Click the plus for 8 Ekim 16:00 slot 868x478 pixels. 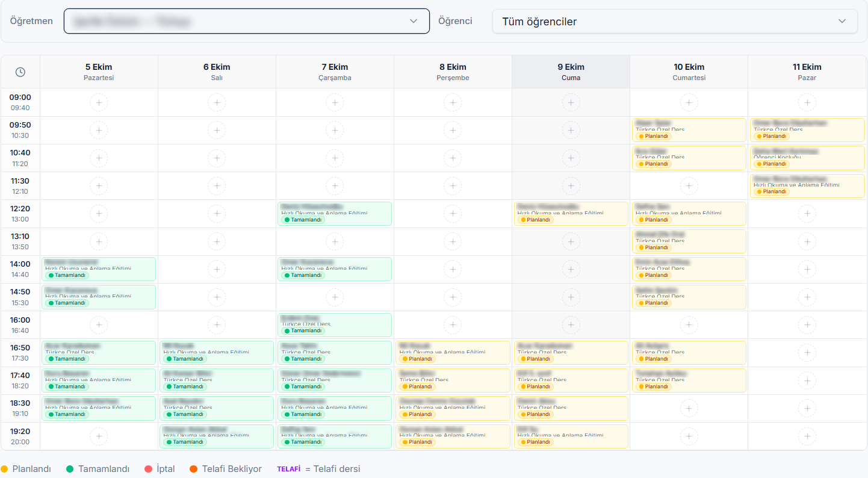click(453, 325)
